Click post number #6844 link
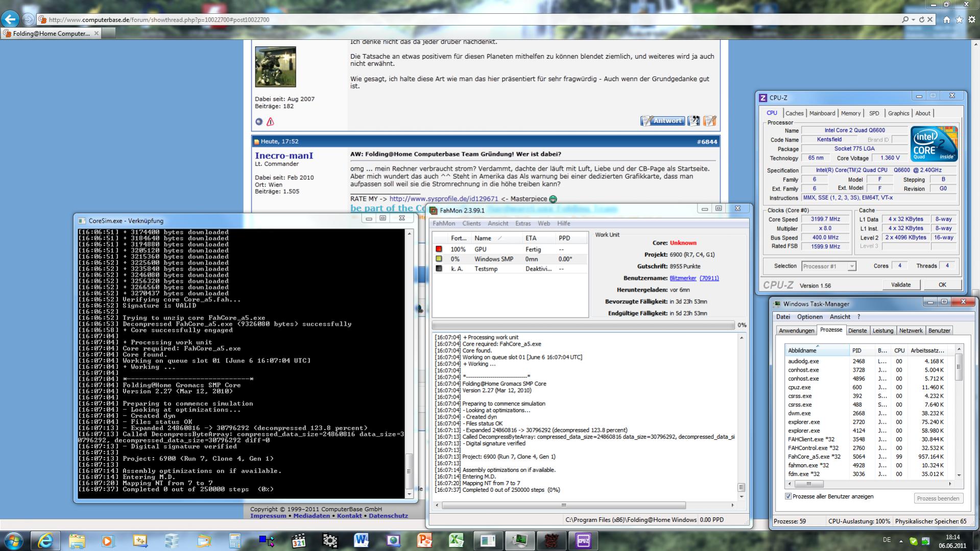Screen dimensions: 980x551 [x=707, y=141]
